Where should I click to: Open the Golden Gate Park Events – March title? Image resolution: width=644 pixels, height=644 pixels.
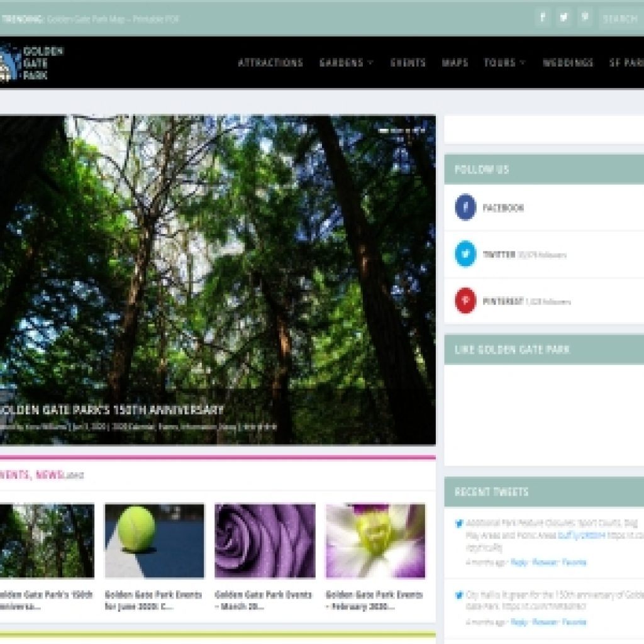click(x=264, y=601)
